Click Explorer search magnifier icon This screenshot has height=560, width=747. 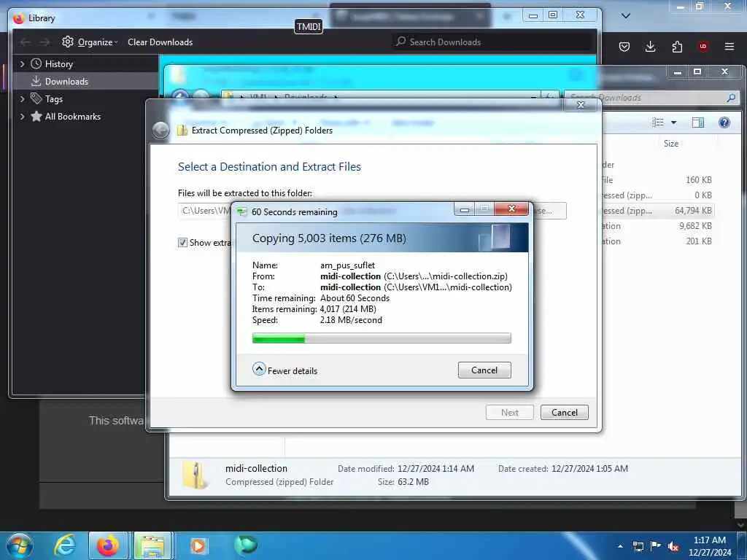(731, 98)
